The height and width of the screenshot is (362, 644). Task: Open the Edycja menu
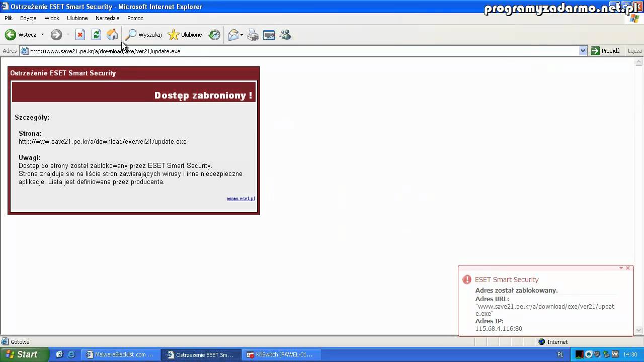click(28, 18)
